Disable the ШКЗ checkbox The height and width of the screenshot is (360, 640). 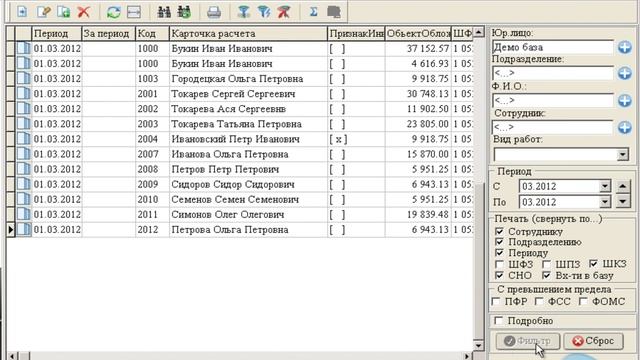[x=593, y=264]
